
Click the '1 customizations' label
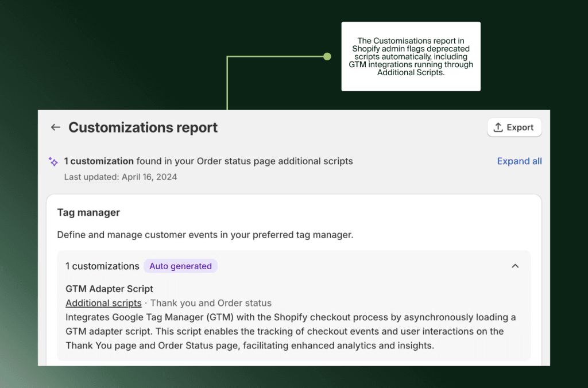102,266
